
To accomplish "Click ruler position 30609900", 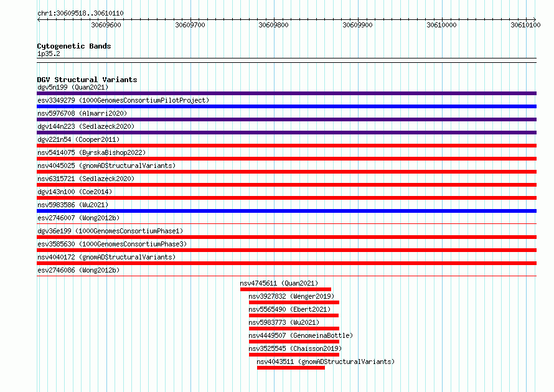I will (357, 25).
